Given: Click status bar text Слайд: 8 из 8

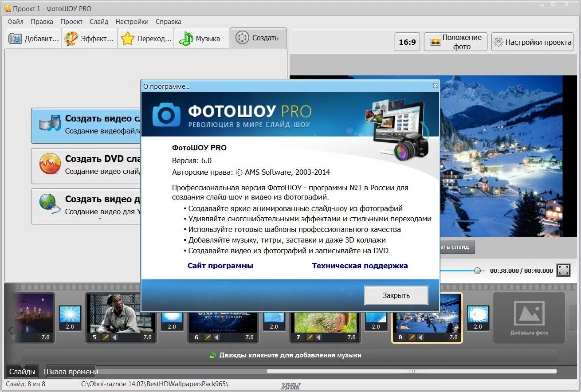Looking at the screenshot, I should 26,384.
